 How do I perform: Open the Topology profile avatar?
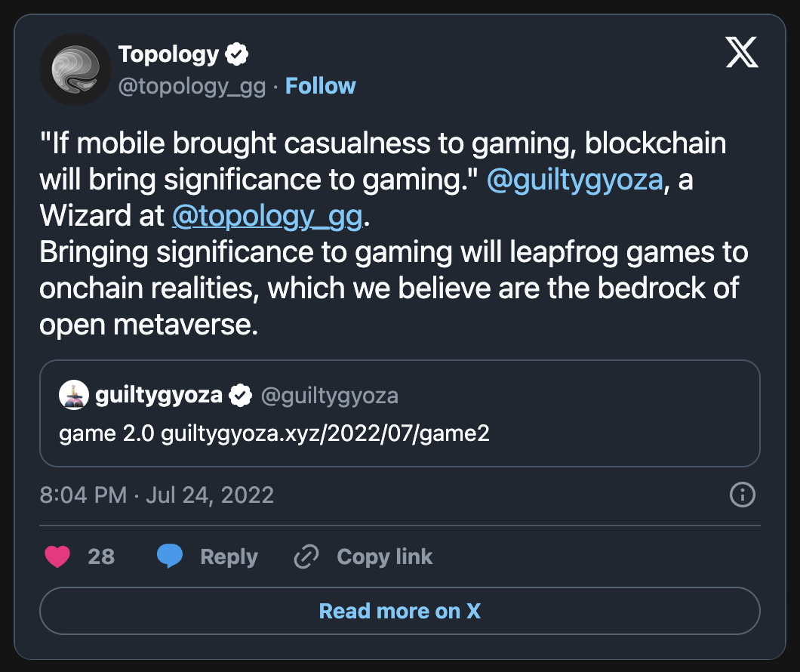75,69
